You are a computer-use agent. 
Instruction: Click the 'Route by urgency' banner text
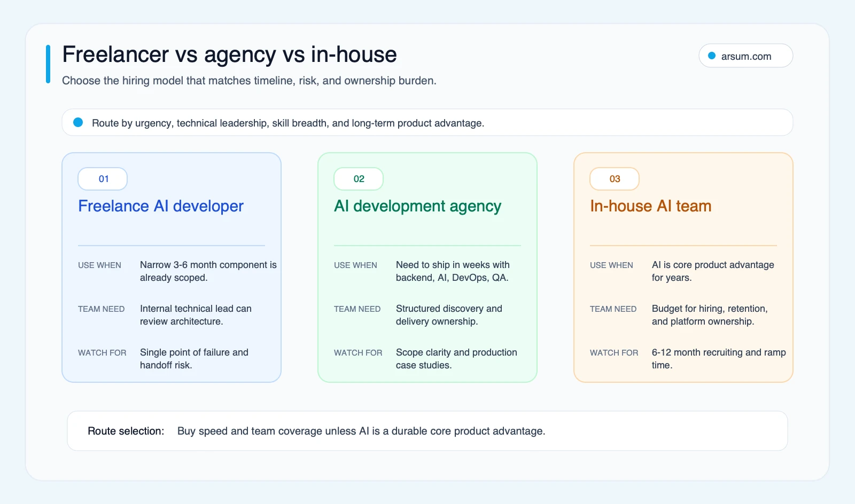288,123
